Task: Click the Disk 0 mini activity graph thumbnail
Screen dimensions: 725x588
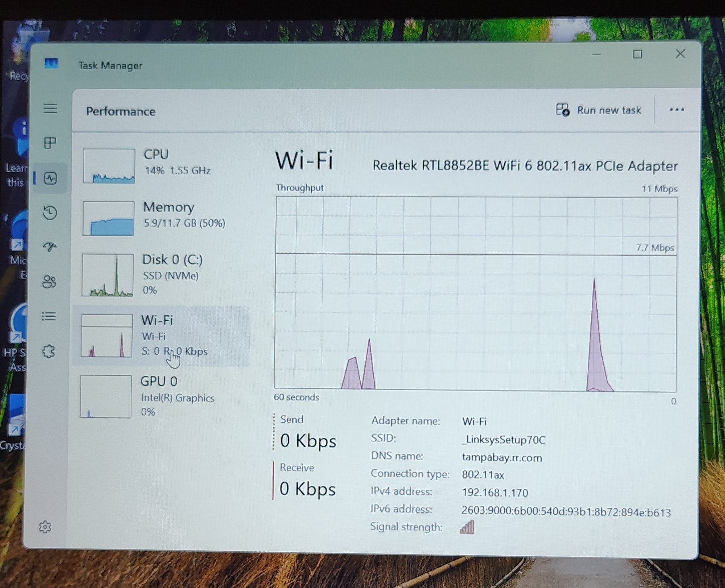Action: click(108, 275)
